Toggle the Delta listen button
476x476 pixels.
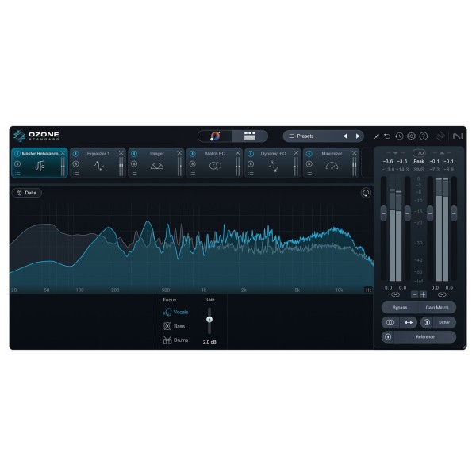(27, 193)
